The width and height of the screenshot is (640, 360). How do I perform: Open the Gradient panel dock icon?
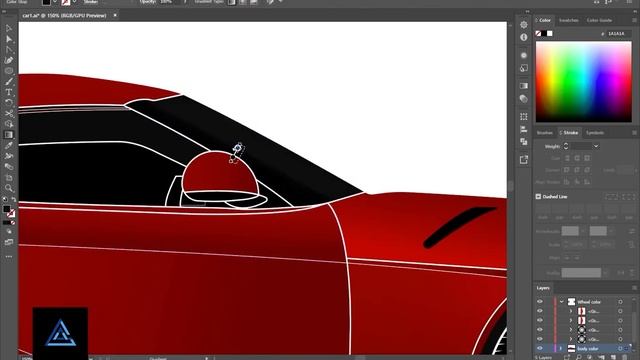tap(524, 86)
